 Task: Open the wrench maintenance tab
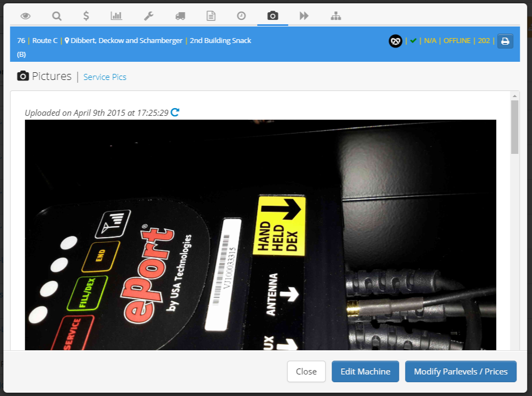click(x=148, y=16)
